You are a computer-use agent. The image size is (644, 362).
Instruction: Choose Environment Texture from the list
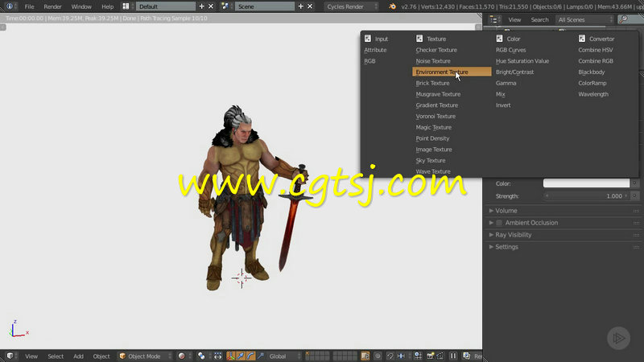[x=452, y=72]
